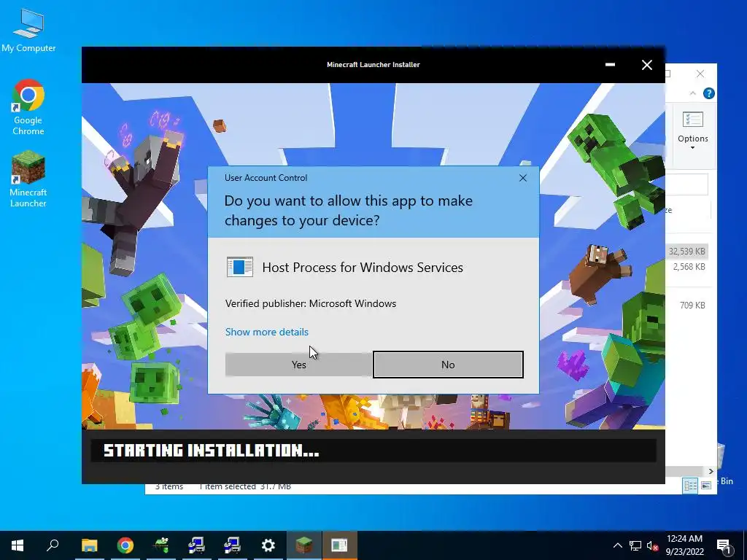
Task: Open the notification action center
Action: [x=724, y=545]
